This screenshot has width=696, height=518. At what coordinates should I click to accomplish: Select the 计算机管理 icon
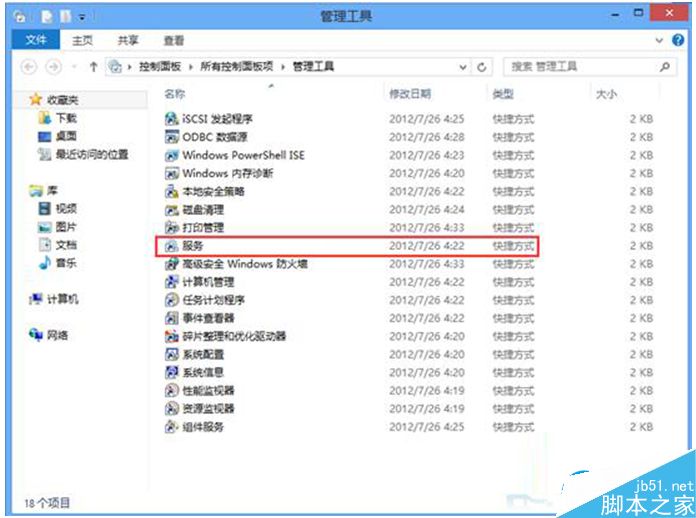tap(171, 282)
